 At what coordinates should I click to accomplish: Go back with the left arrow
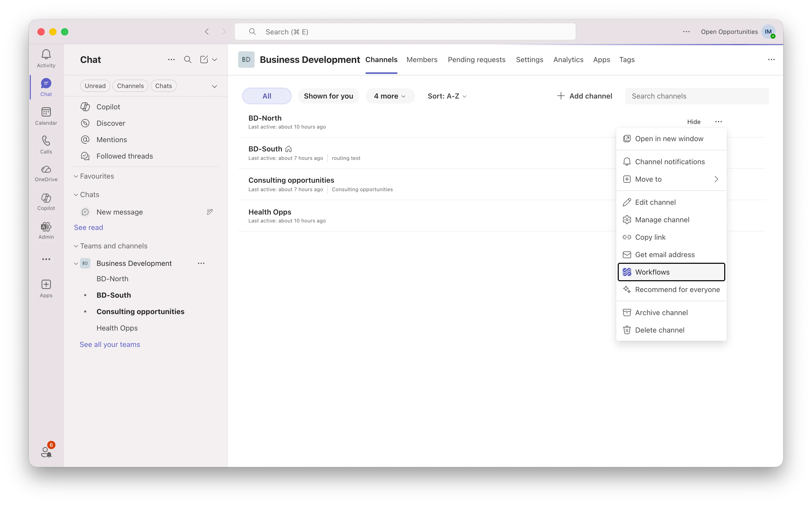207,32
